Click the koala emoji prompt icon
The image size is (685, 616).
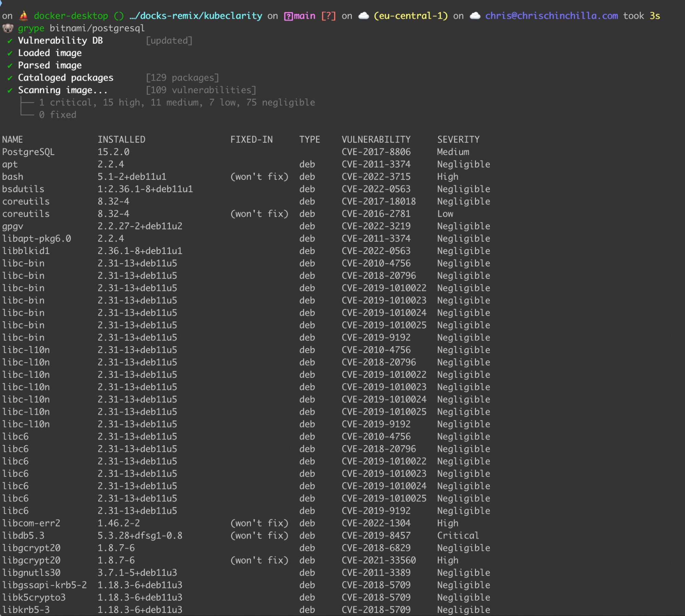pyautogui.click(x=8, y=28)
